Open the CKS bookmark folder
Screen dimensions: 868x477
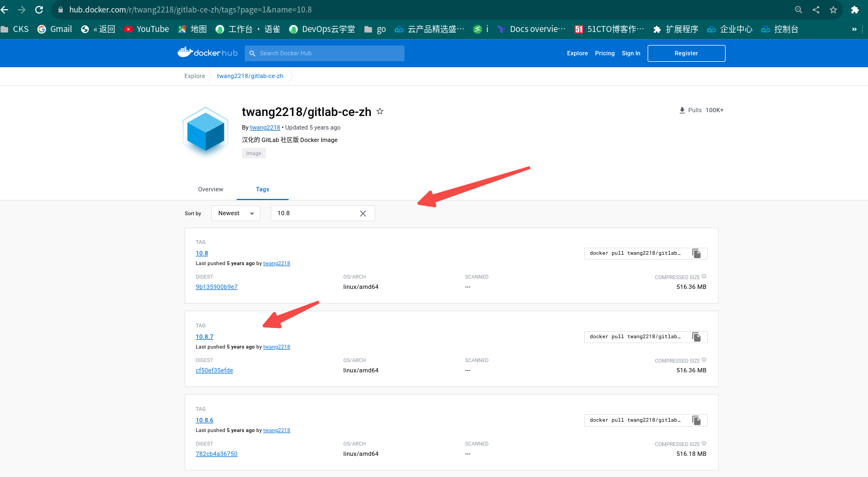coord(15,29)
